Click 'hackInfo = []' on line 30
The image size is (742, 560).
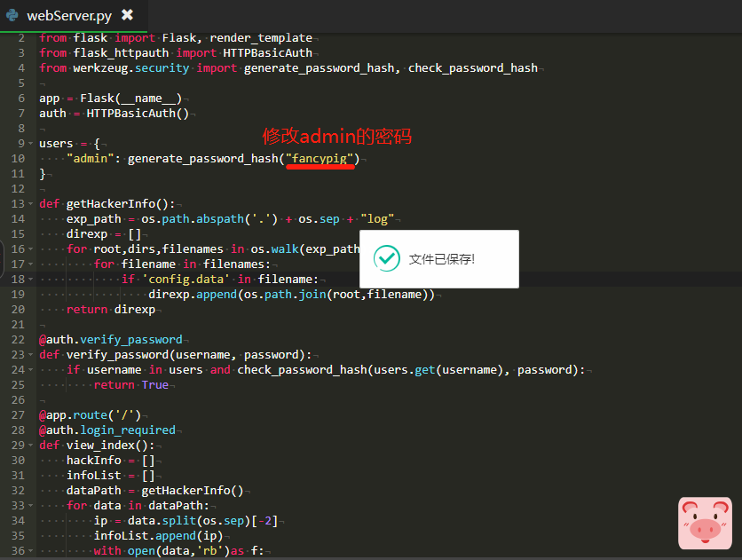[111, 461]
